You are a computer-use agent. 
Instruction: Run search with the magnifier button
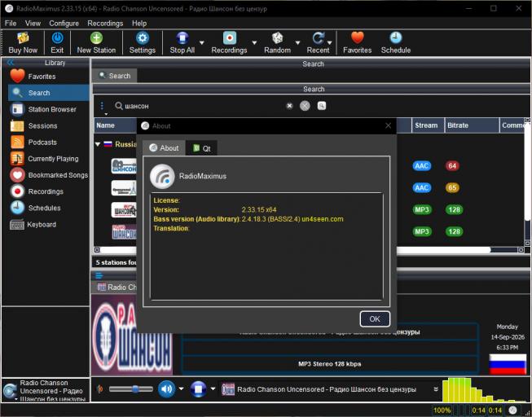point(322,106)
